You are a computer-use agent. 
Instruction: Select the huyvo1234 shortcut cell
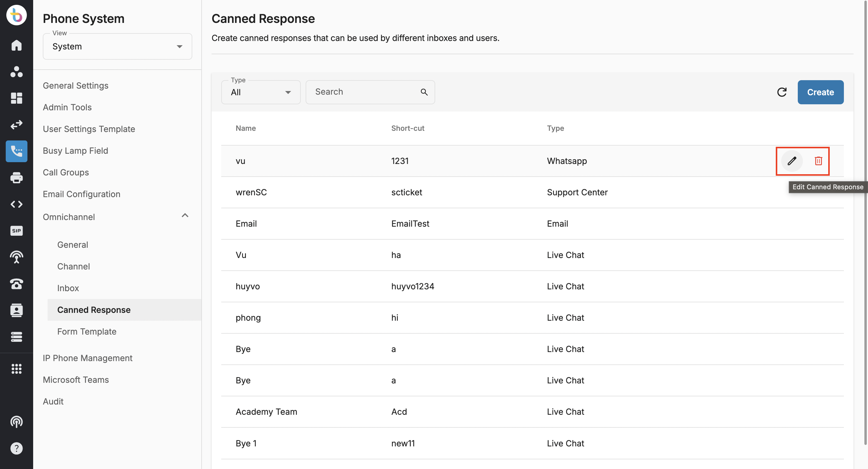(412, 286)
